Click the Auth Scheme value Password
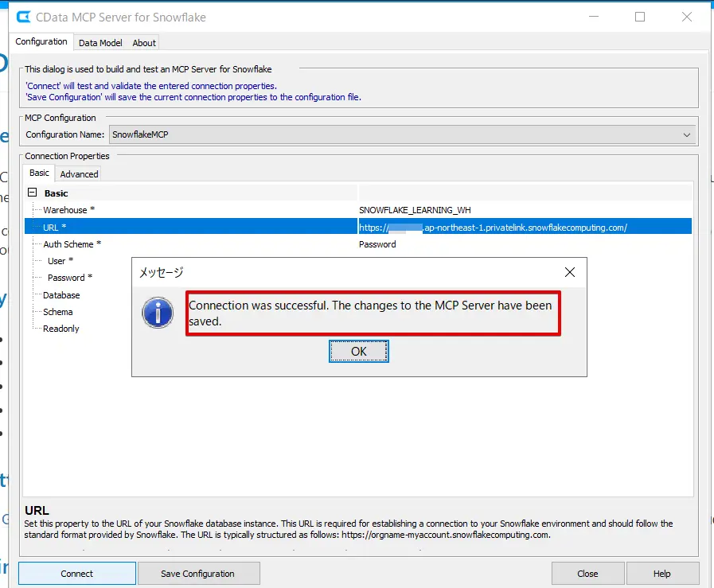 click(377, 244)
